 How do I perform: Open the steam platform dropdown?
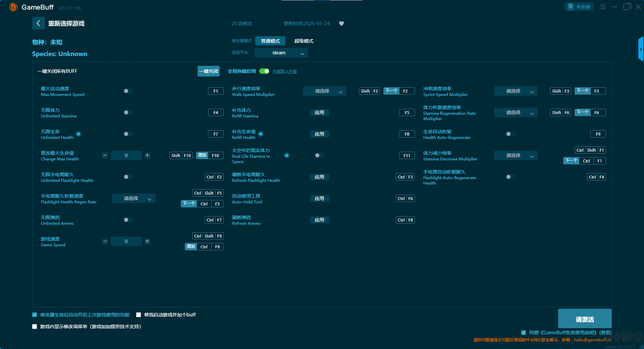(281, 53)
